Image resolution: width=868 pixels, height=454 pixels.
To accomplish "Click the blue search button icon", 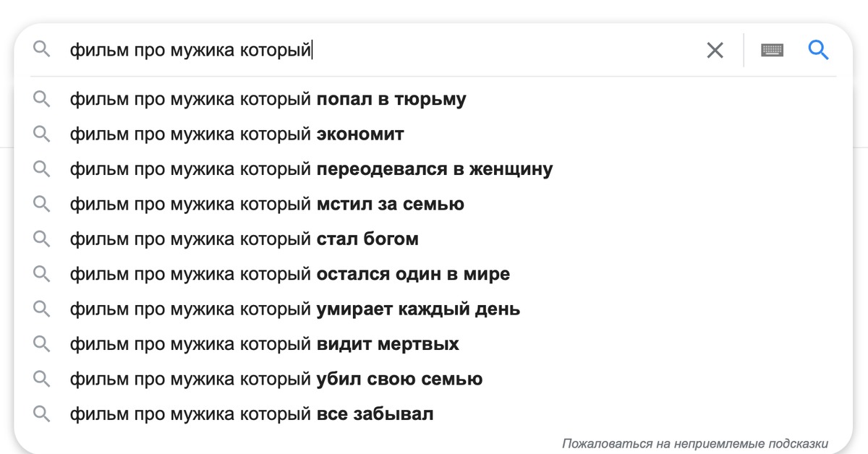I will pyautogui.click(x=818, y=50).
